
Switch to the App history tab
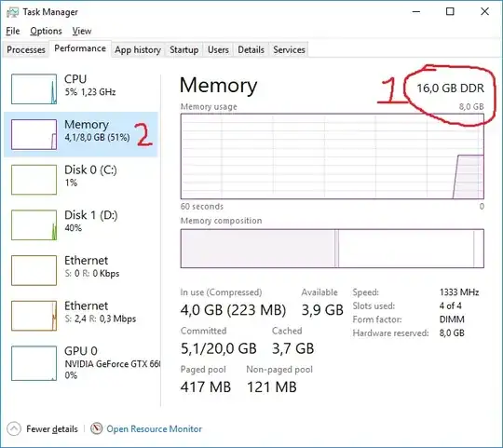(138, 49)
